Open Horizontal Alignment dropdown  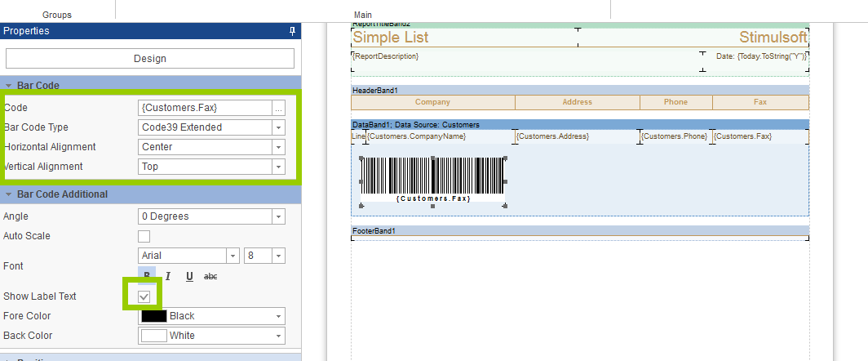pyautogui.click(x=278, y=147)
